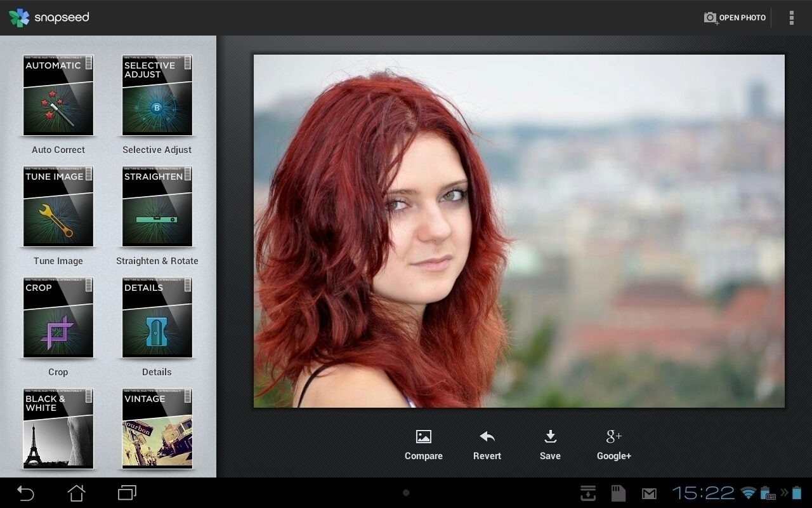The height and width of the screenshot is (508, 812).
Task: Open the Gmail notification icon
Action: click(x=649, y=493)
